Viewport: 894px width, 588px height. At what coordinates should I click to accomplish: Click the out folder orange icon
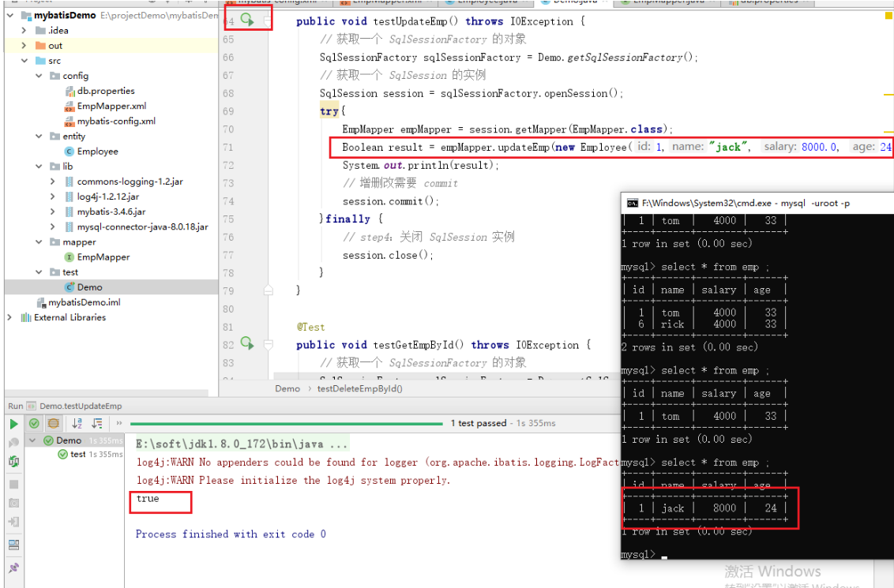(40, 46)
